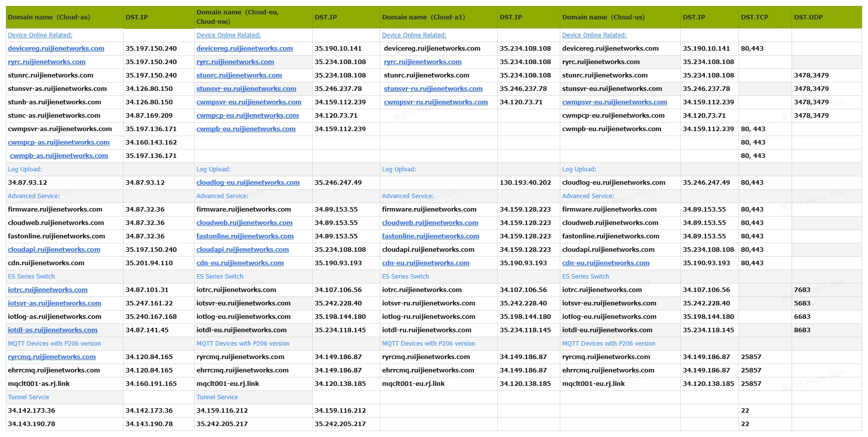Click the UDP port value 8683

tap(802, 330)
